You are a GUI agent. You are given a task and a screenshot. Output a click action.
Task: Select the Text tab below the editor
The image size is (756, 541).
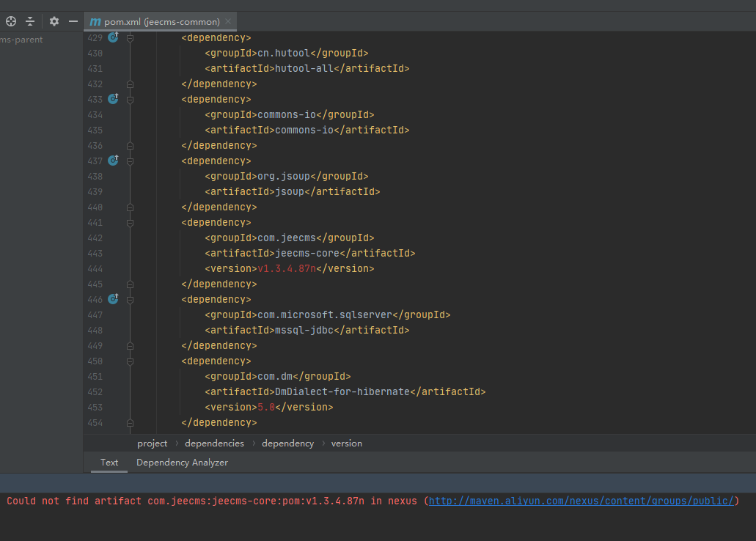[x=109, y=463]
